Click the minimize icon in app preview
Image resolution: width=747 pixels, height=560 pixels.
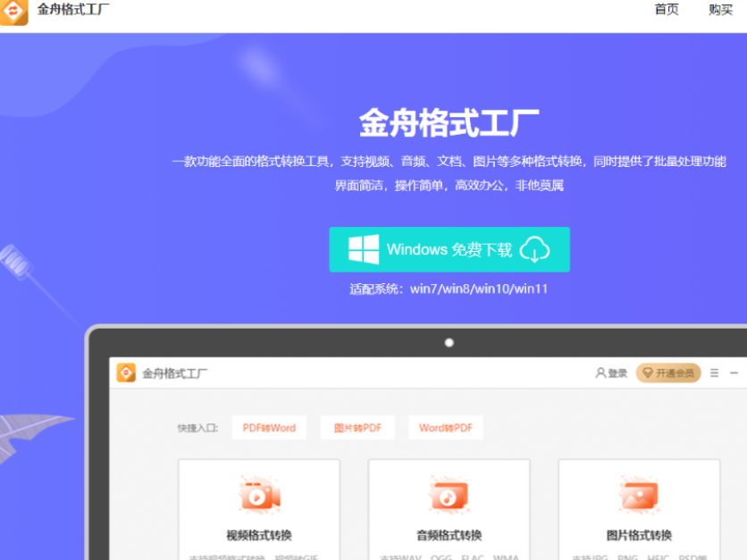click(x=734, y=372)
